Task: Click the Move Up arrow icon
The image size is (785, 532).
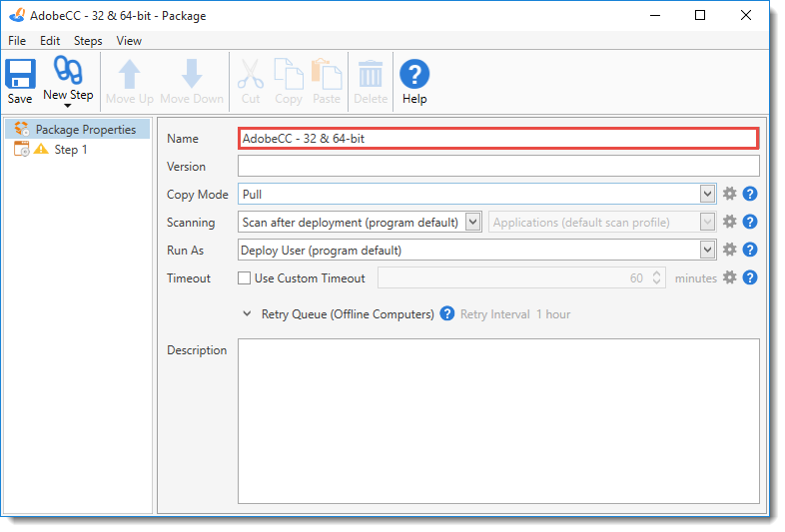Action: (x=129, y=74)
